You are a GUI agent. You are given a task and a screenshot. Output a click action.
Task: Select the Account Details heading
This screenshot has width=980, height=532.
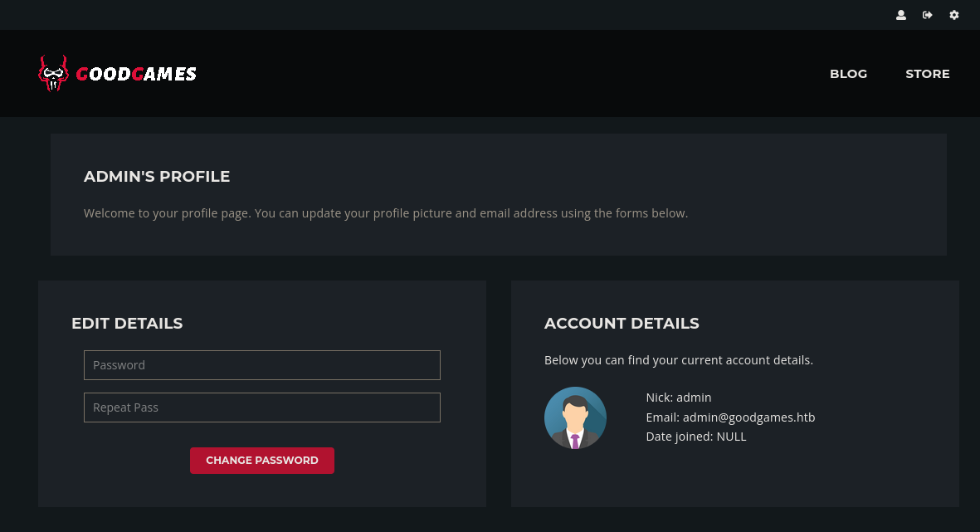622,323
